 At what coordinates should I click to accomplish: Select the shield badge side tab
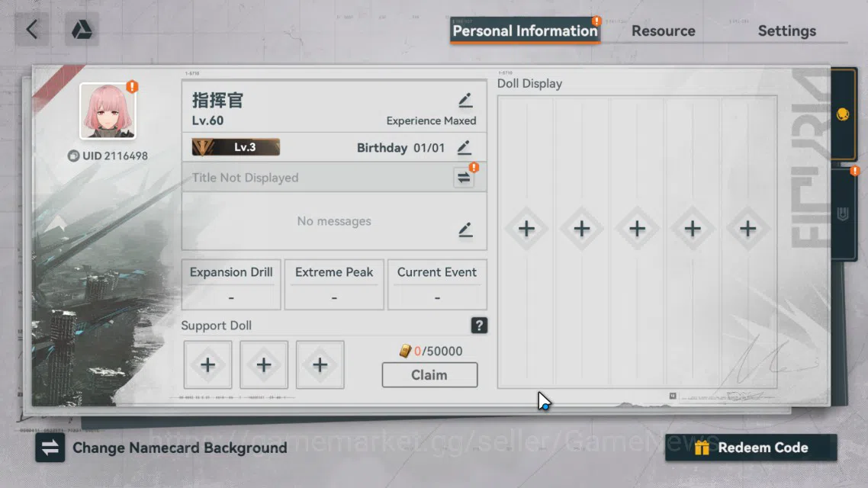843,213
